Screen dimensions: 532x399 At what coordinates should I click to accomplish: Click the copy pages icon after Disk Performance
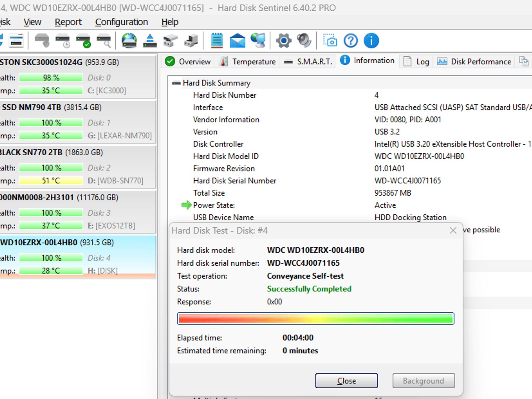point(524,61)
